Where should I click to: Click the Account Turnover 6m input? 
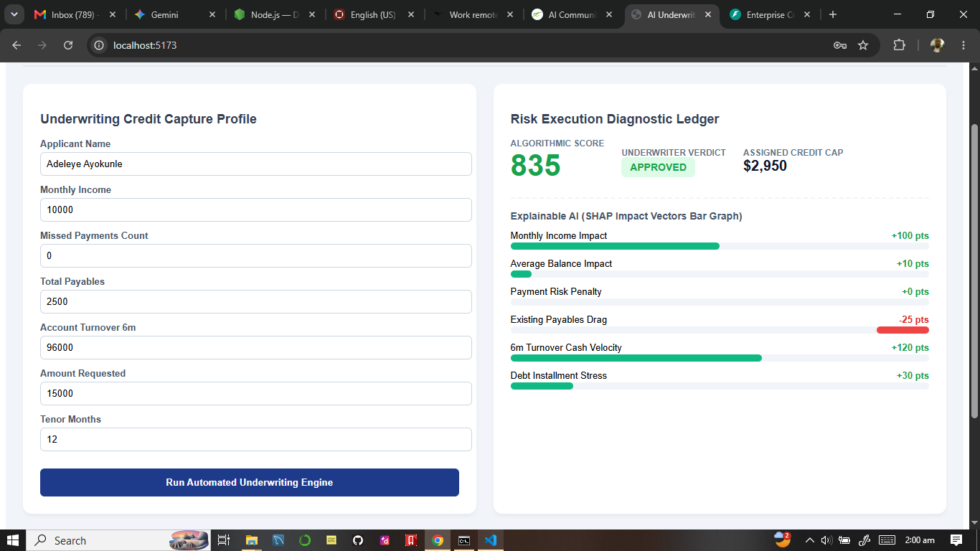pyautogui.click(x=256, y=347)
